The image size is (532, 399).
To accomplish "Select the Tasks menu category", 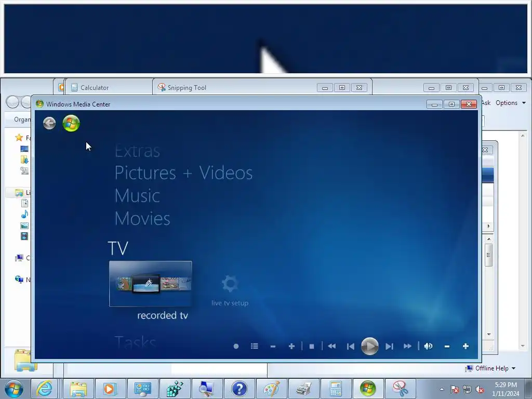I will click(136, 342).
